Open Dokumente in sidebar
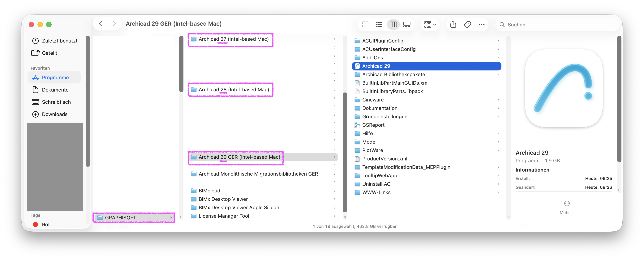This screenshot has width=644, height=260. (x=55, y=90)
